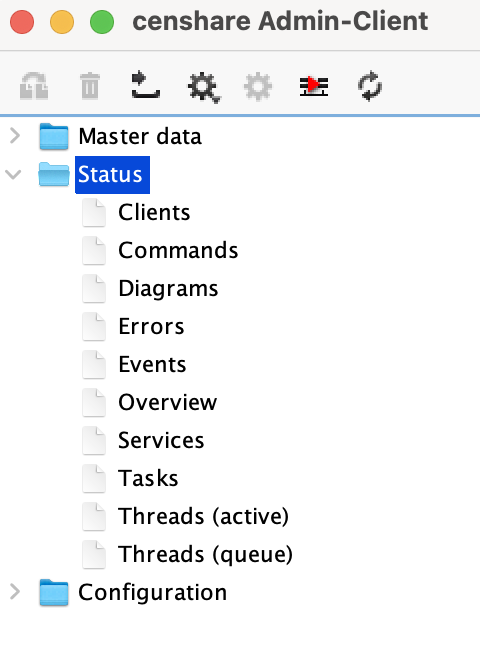Open Threads (active) entry

pos(204,517)
